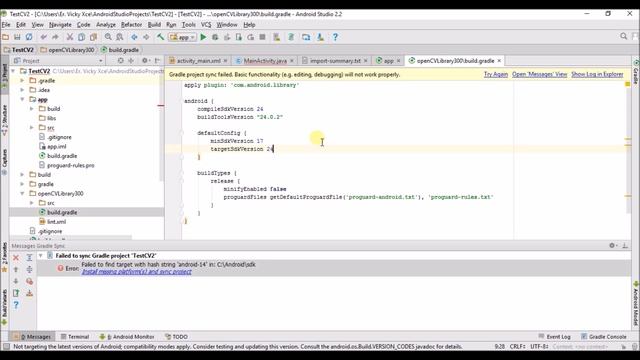Collapse the TestCV2 root tree node
This screenshot has height=360, width=640.
(x=14, y=71)
